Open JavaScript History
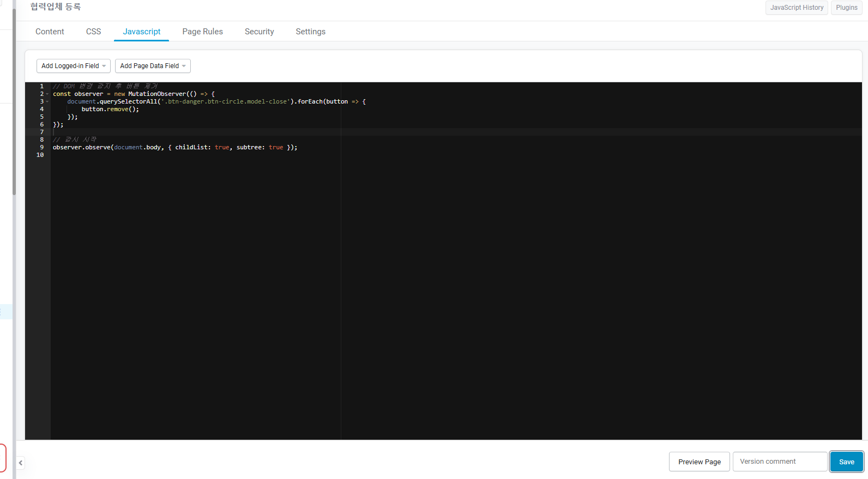Image resolution: width=868 pixels, height=479 pixels. [x=797, y=8]
